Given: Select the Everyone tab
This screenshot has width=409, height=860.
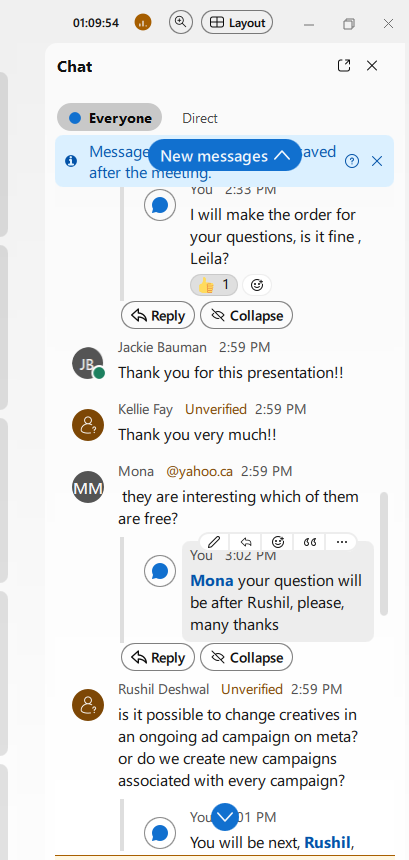Looking at the screenshot, I should (110, 118).
